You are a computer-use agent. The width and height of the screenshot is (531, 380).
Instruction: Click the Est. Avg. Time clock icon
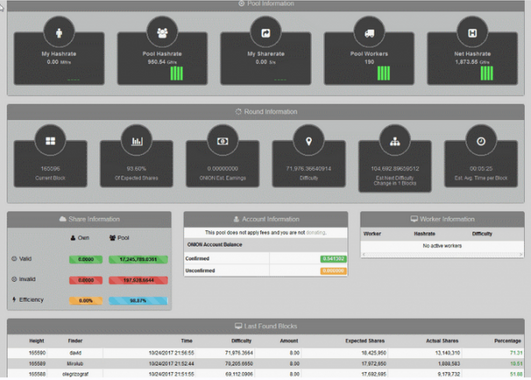481,141
